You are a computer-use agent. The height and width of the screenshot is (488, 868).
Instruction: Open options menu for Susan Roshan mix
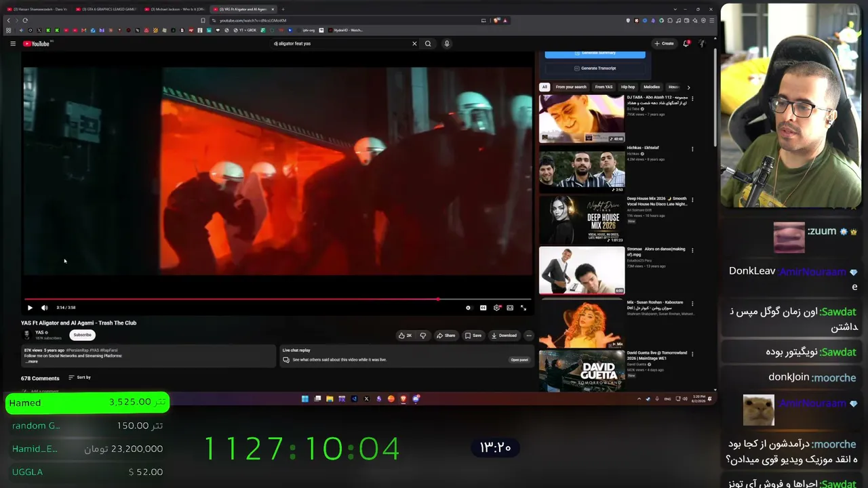tap(692, 303)
